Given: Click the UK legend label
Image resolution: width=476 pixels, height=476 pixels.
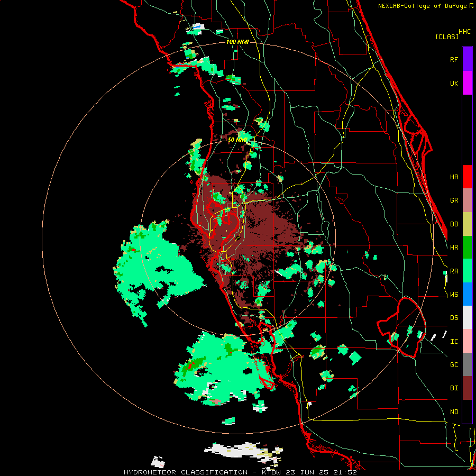Looking at the screenshot, I should [x=454, y=83].
